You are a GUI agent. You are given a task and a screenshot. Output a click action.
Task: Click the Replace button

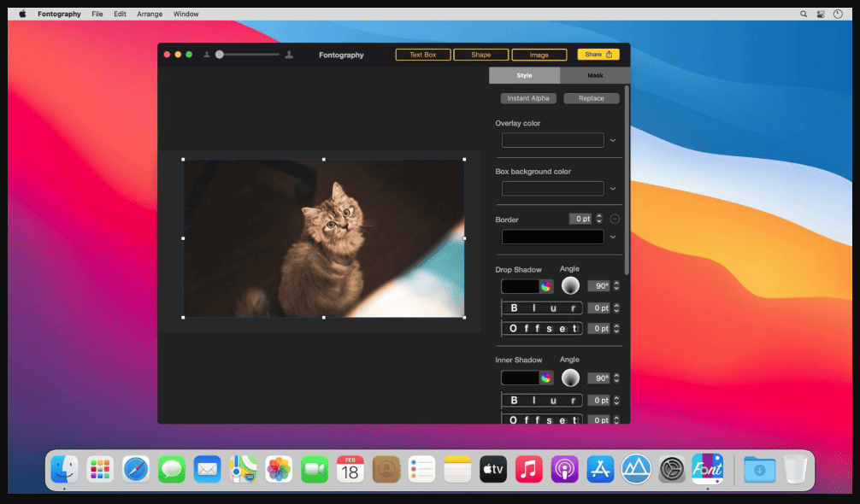[592, 98]
